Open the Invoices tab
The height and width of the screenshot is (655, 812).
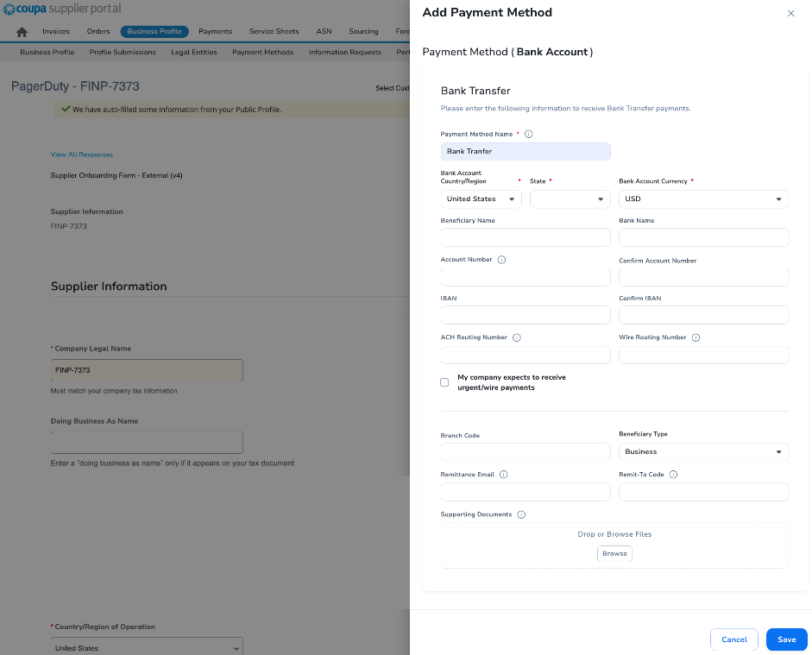pyautogui.click(x=56, y=32)
